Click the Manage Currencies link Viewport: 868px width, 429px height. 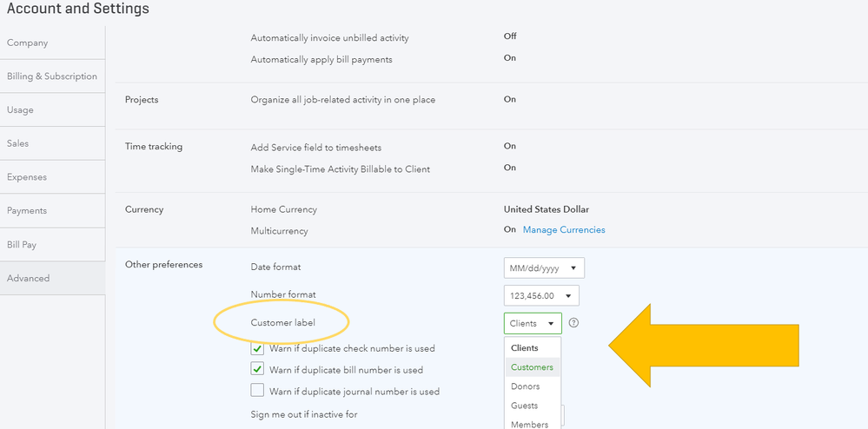[564, 230]
